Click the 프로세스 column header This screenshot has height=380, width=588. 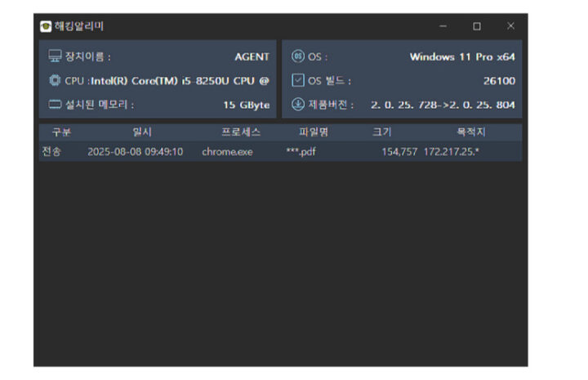tap(241, 132)
